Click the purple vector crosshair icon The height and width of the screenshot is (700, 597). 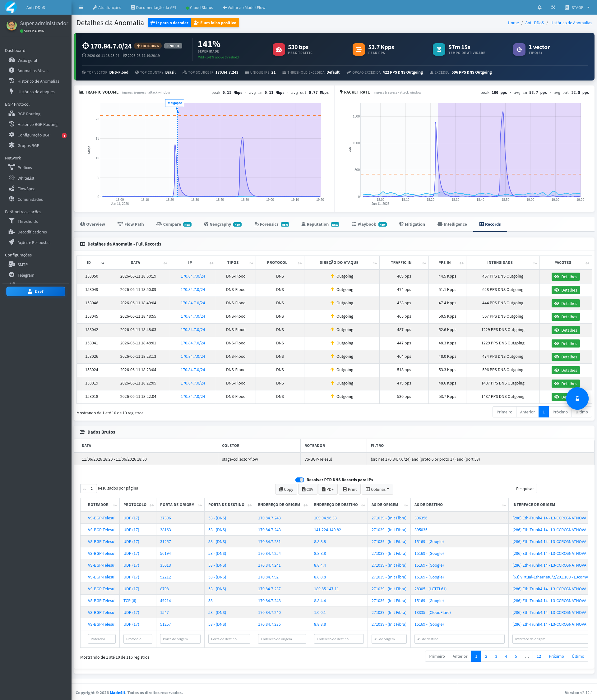click(x=519, y=49)
